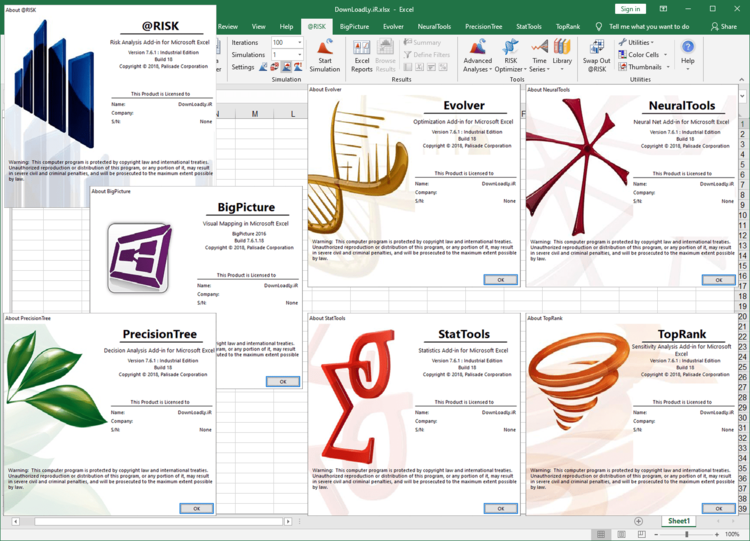Launch the RISK Optimizer tool
This screenshot has height=541, width=750.
coord(510,56)
